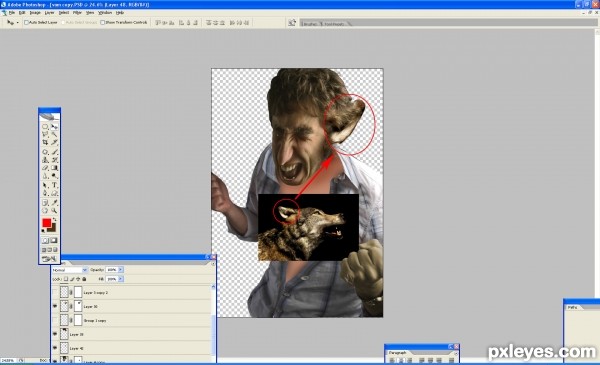
Task: Hide Layer 39 using eye icon
Action: click(x=55, y=334)
